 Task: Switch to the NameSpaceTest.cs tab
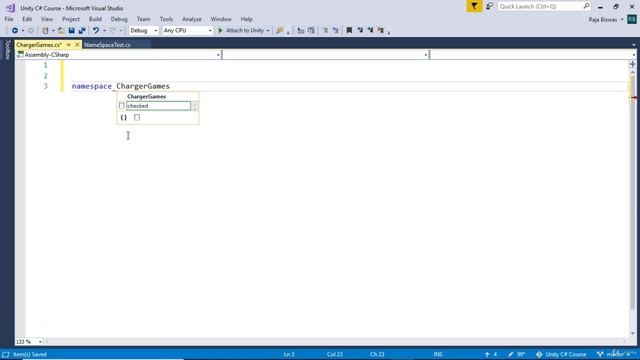(x=107, y=45)
